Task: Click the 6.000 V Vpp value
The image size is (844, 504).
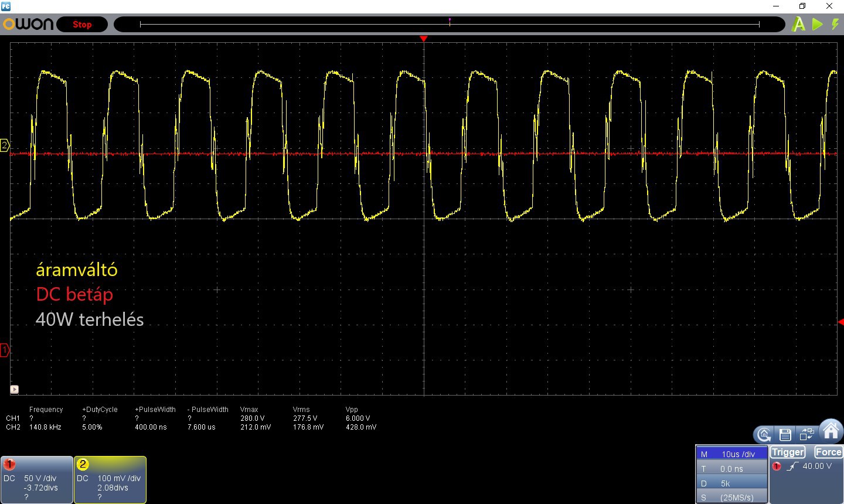Action: [x=358, y=418]
